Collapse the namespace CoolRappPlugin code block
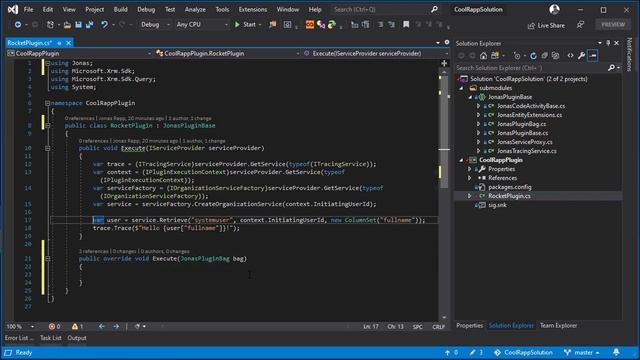640x360 pixels. coord(47,103)
